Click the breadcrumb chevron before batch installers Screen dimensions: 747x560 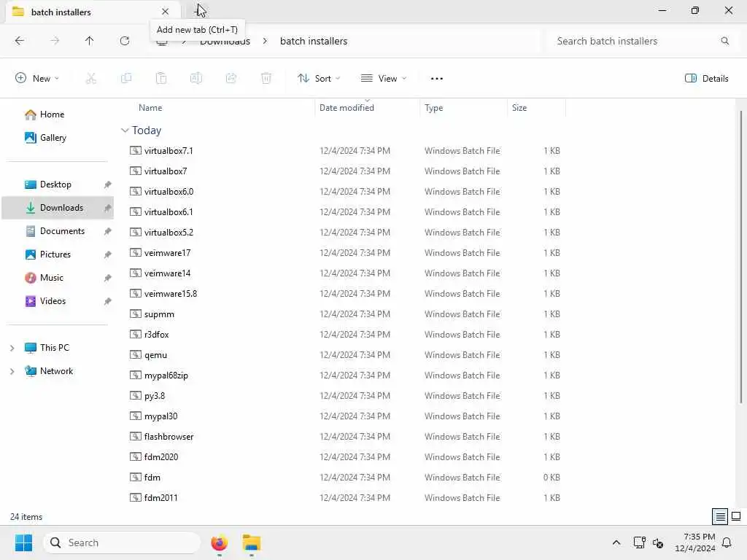pyautogui.click(x=265, y=41)
